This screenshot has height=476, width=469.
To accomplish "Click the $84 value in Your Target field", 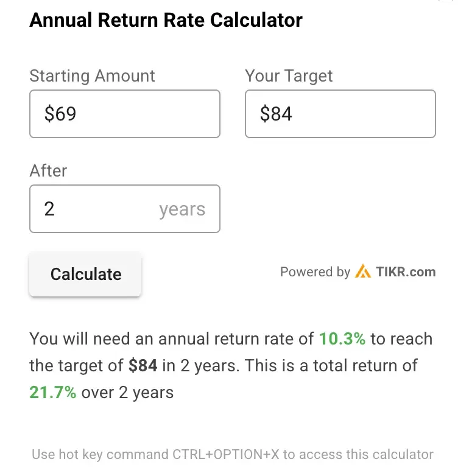I will [276, 114].
